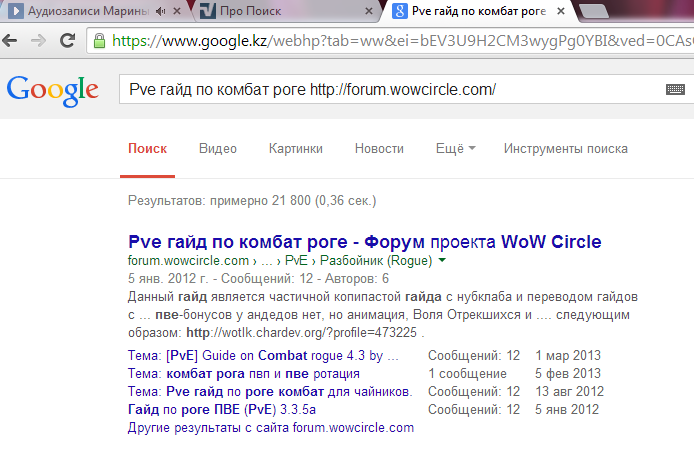Image resolution: width=694 pixels, height=463 pixels.
Task: Click the Google favicon on active tab
Action: coord(399,11)
